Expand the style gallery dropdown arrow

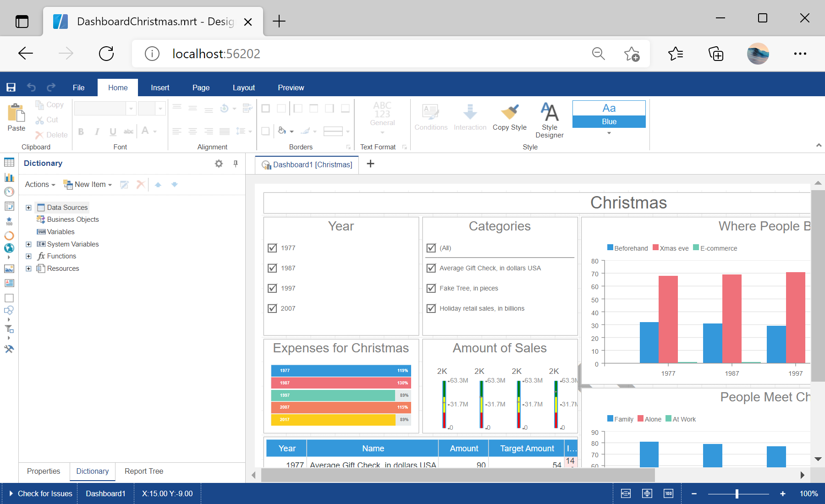coord(609,133)
